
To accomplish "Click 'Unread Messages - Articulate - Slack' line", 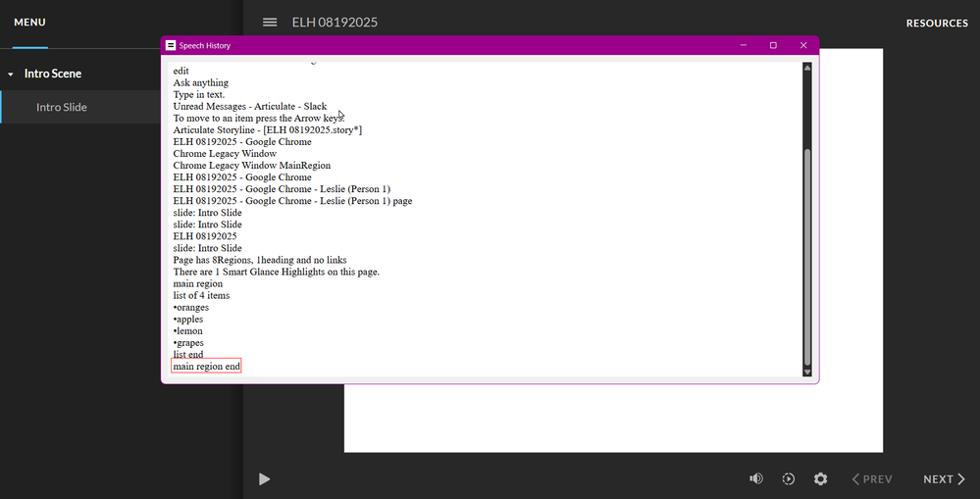I will pos(250,106).
